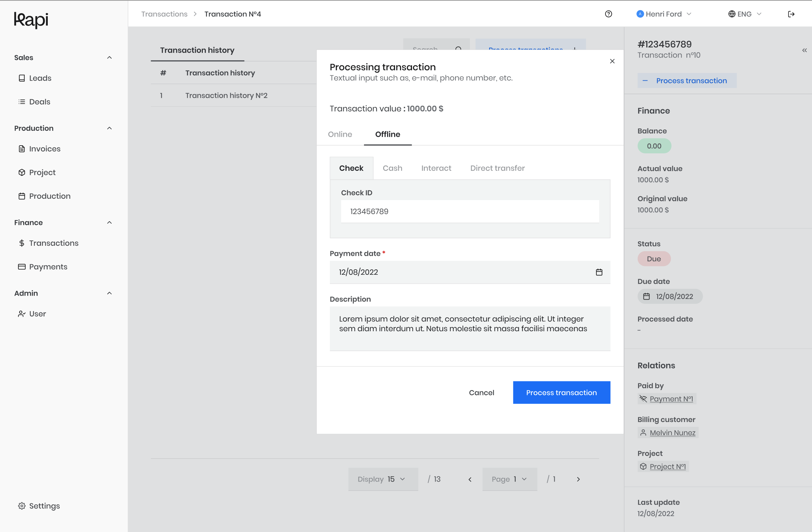The width and height of the screenshot is (812, 532).
Task: Open the ENG language dropdown
Action: click(745, 14)
